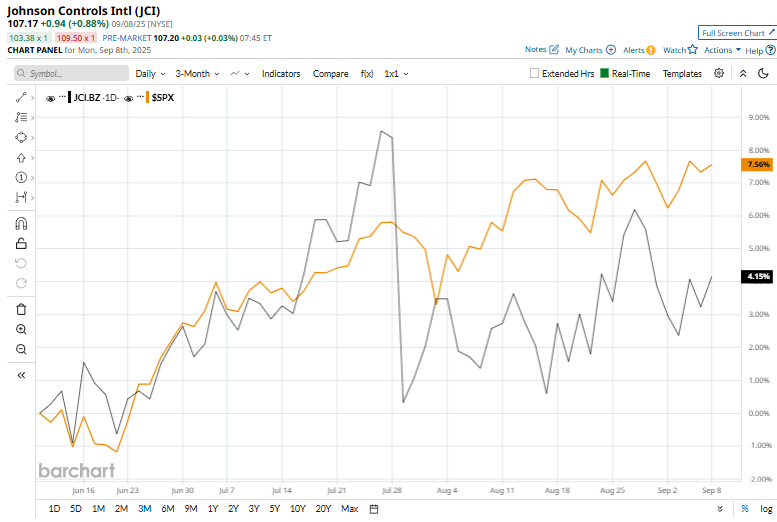Expand bottom options double chevron
The image size is (777, 522).
pos(720,509)
